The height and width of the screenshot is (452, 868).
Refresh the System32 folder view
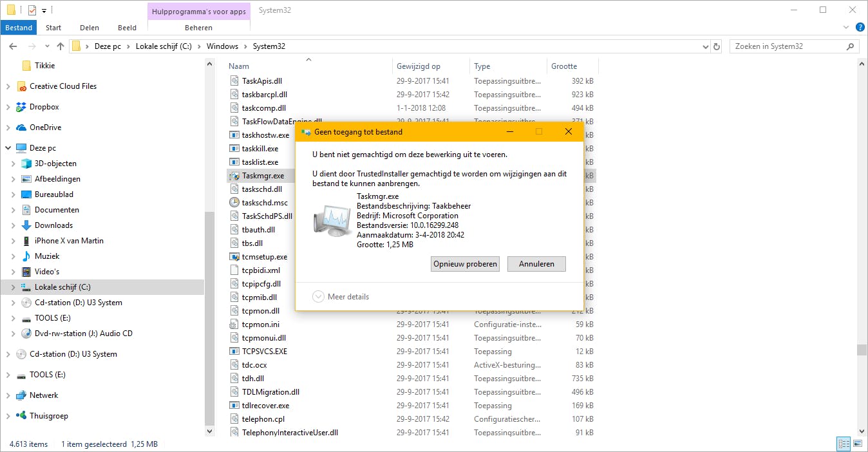pyautogui.click(x=718, y=46)
